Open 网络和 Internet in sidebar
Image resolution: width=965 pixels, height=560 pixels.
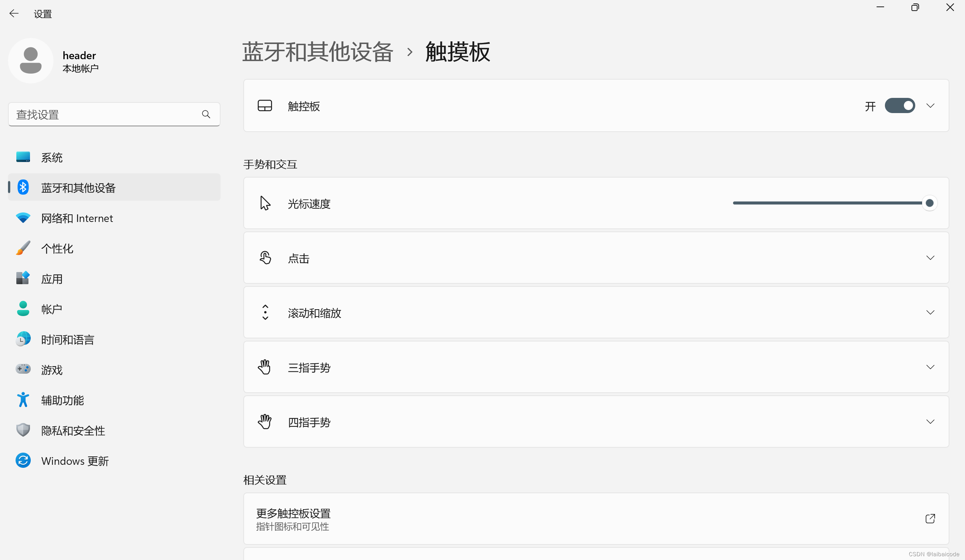coord(77,218)
